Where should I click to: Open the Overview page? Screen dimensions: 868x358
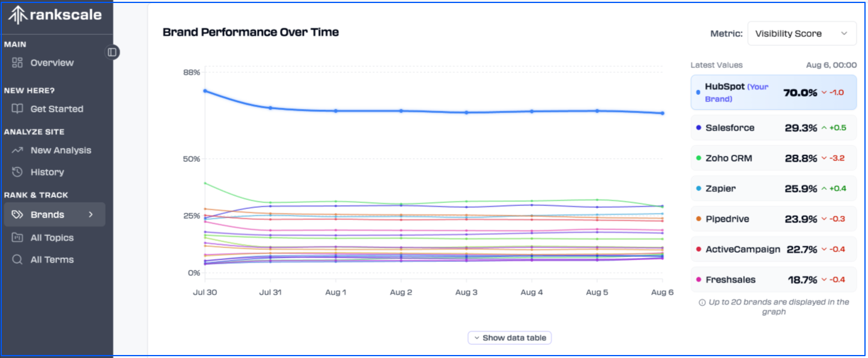(52, 62)
